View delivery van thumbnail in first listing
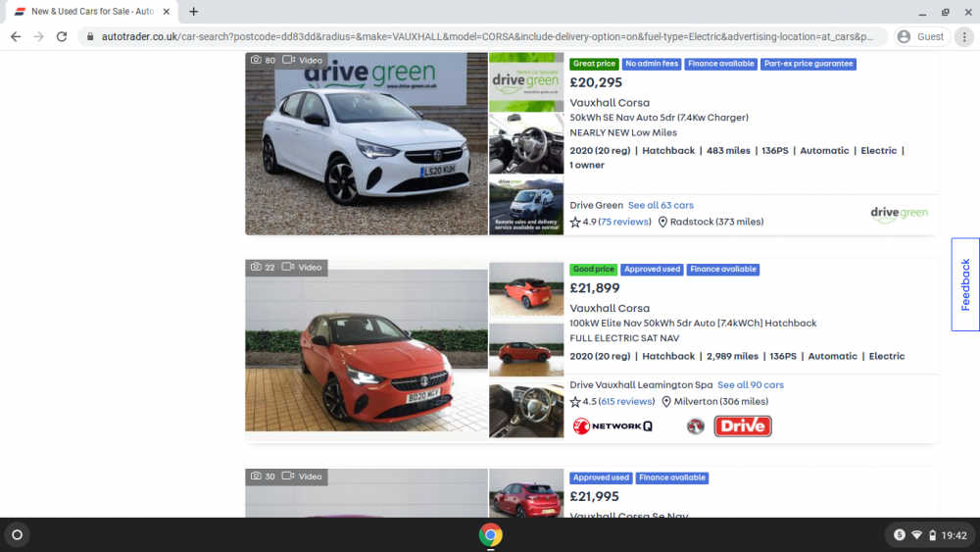 [x=526, y=205]
